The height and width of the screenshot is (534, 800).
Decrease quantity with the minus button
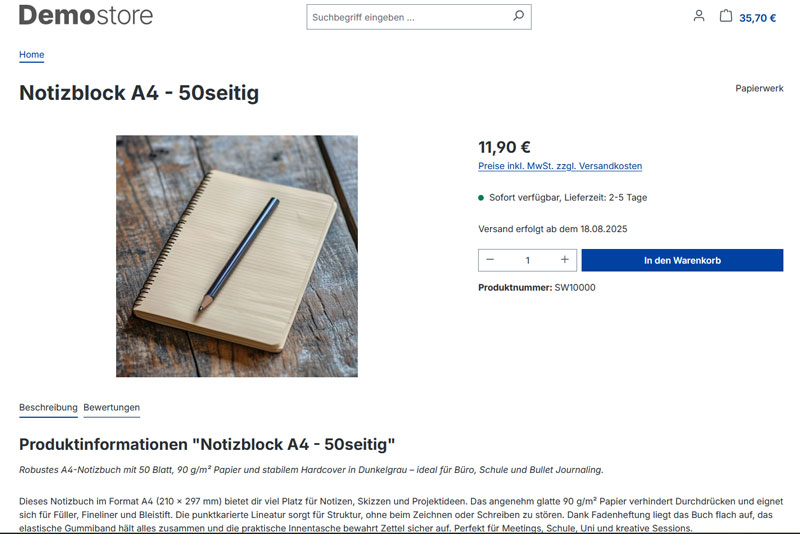[x=490, y=260]
